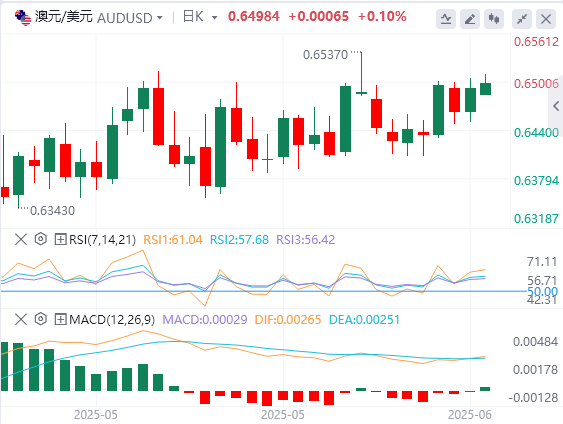The width and height of the screenshot is (563, 424).
Task: Select the drawing pencil tool
Action: coord(470,19)
